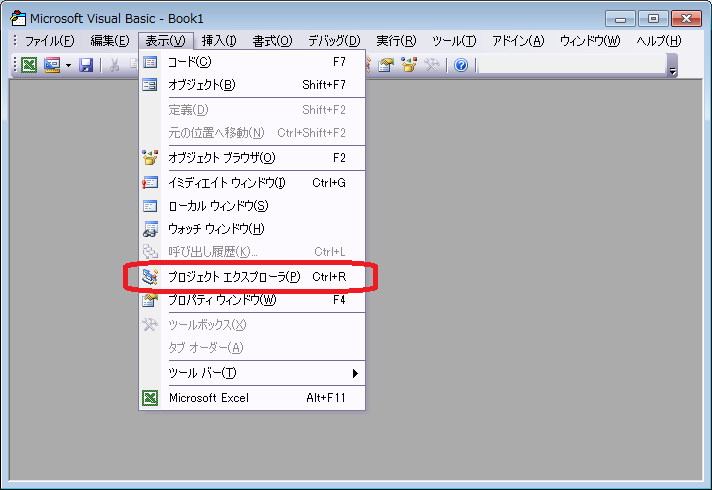Click the greyed ツールボックス(X) menu entry
This screenshot has width=712, height=490.
point(252,325)
